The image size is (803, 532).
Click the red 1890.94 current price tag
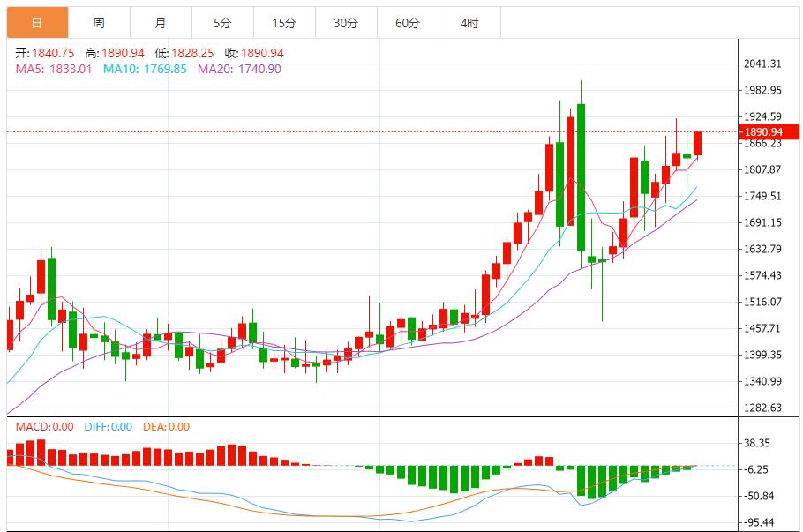769,132
